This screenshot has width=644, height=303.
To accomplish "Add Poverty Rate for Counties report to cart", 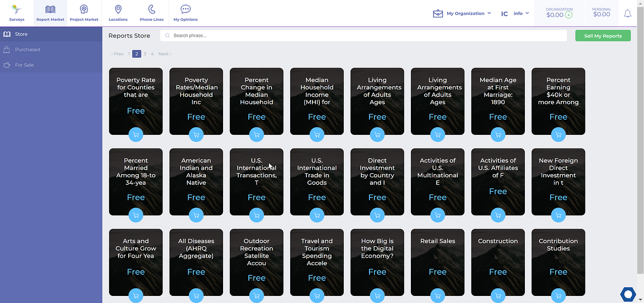I will point(136,135).
